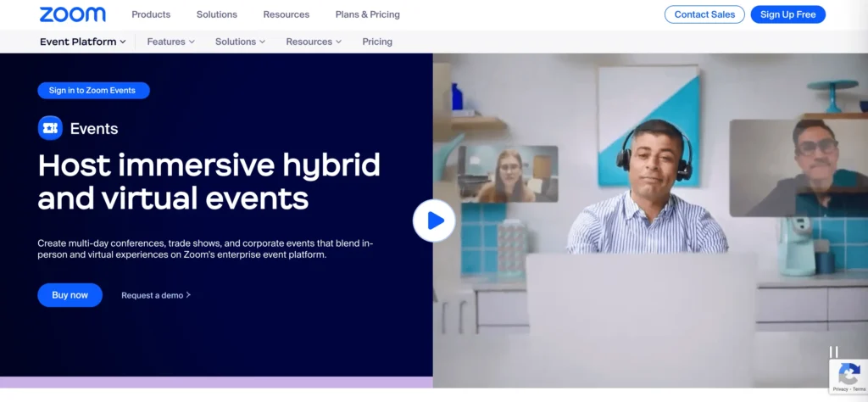Open the top Solutions menu

[216, 14]
